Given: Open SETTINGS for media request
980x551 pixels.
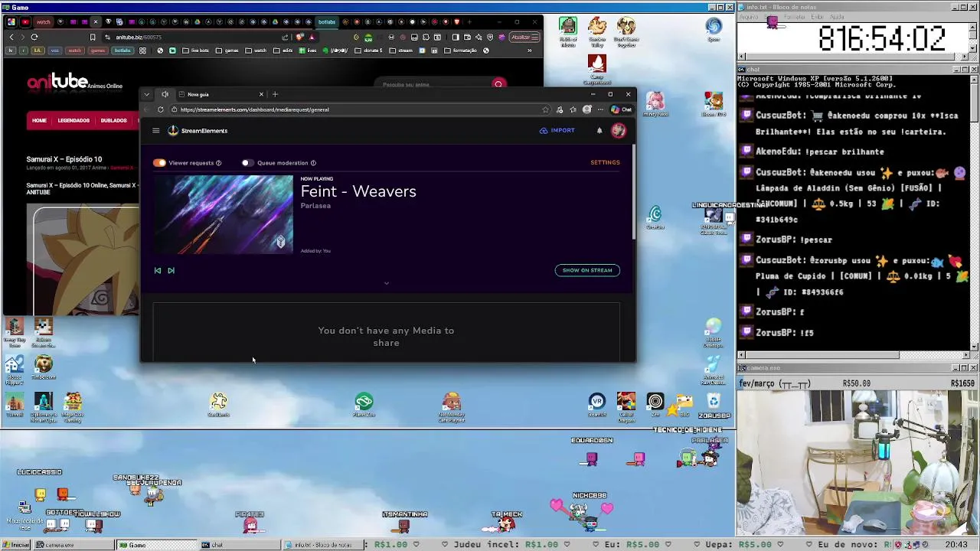Looking at the screenshot, I should [605, 162].
